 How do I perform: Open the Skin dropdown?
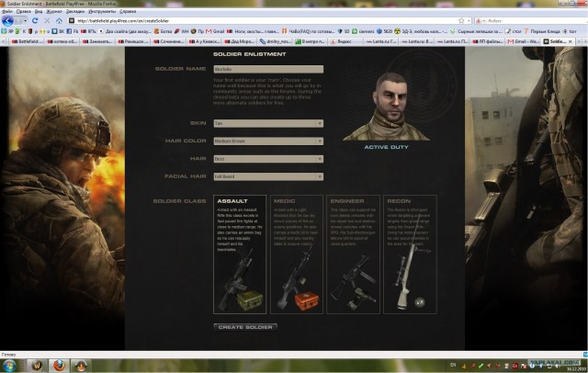[268, 123]
